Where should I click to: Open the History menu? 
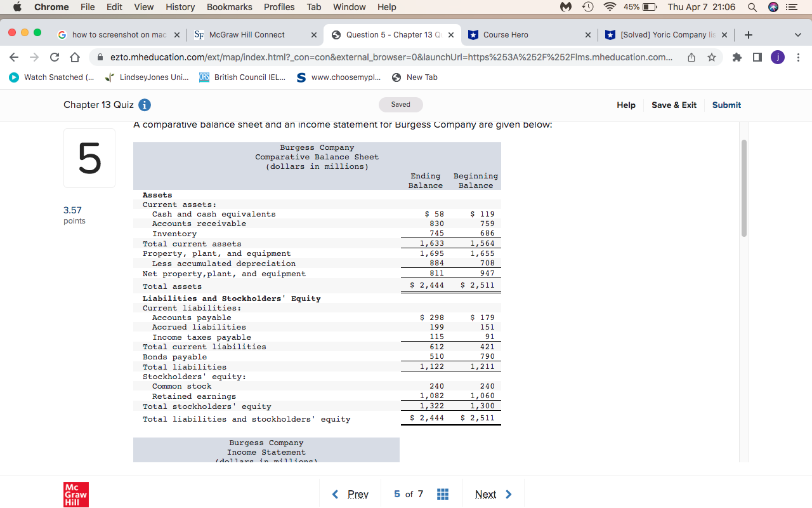[180, 7]
